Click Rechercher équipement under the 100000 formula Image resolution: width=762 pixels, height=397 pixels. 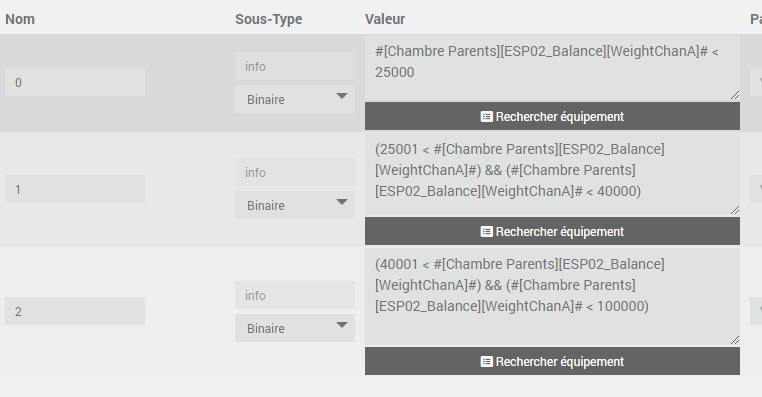pos(553,361)
